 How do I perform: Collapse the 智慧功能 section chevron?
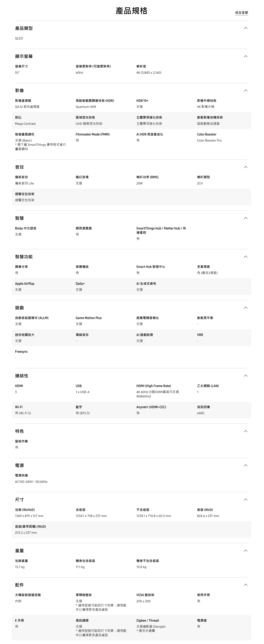click(x=245, y=257)
